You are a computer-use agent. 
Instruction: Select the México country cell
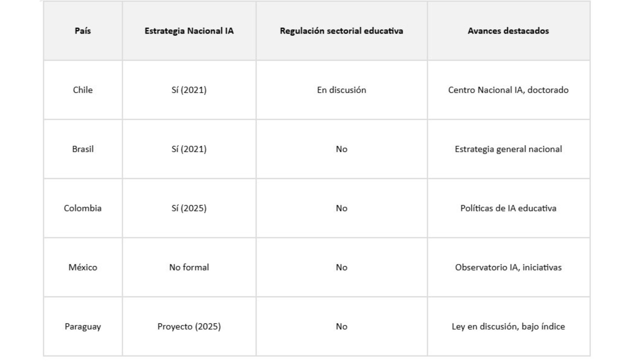(x=83, y=267)
